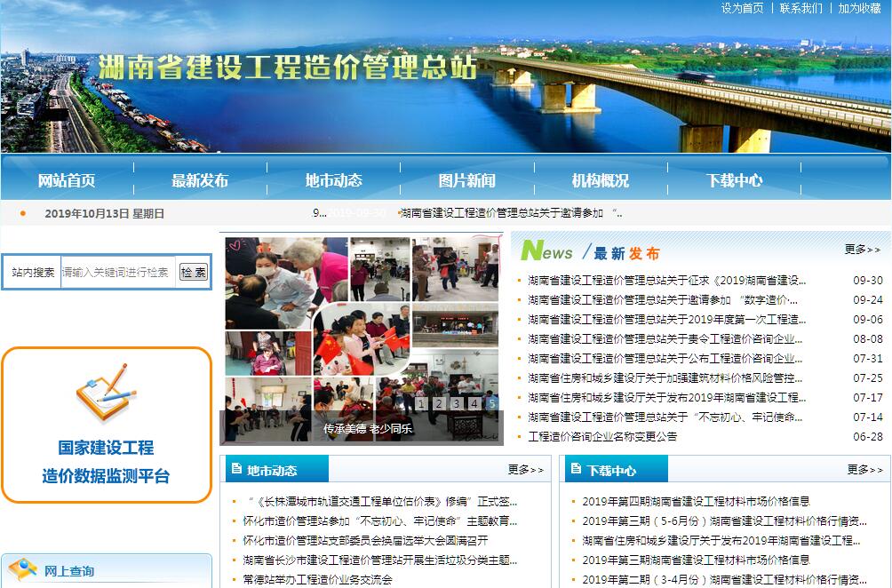The height and width of the screenshot is (588, 892).
Task: Expand 更多 in the 地市动态 section
Action: [x=526, y=470]
